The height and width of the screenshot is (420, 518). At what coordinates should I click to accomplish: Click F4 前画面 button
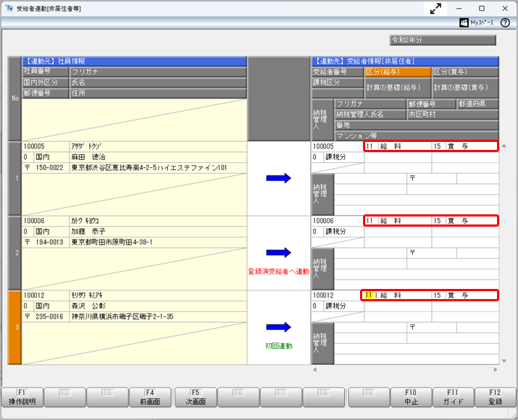point(150,398)
